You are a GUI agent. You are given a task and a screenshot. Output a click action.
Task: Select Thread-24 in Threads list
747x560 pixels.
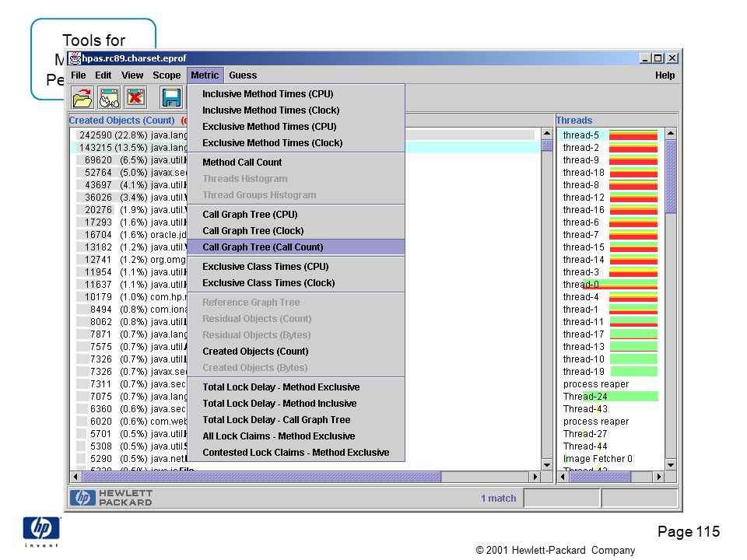pyautogui.click(x=610, y=396)
